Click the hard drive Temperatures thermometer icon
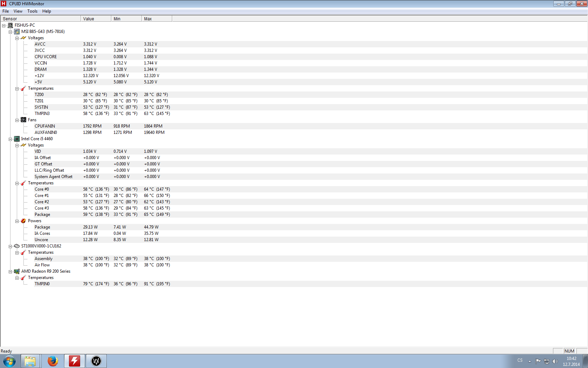The image size is (588, 368). pos(23,252)
